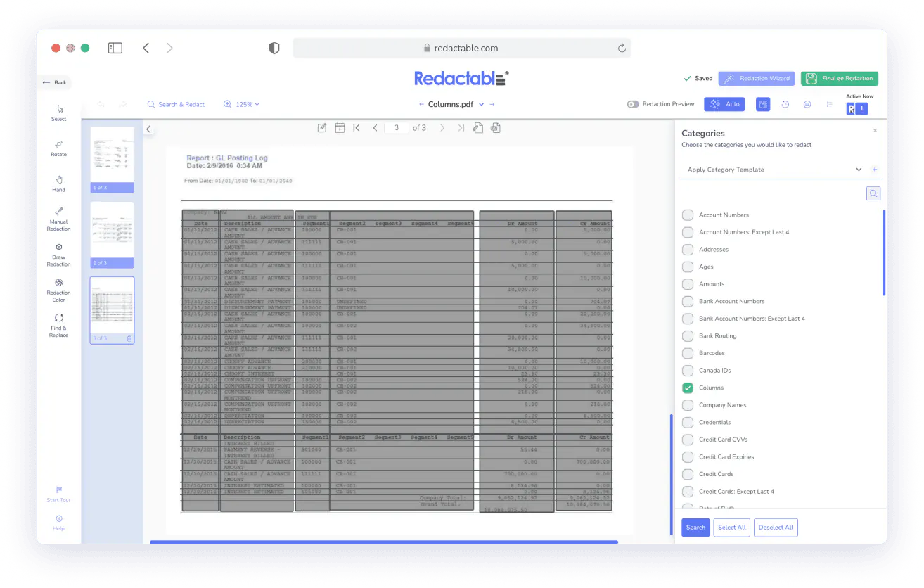
Task: Click the page layout document icon
Action: pyautogui.click(x=496, y=128)
